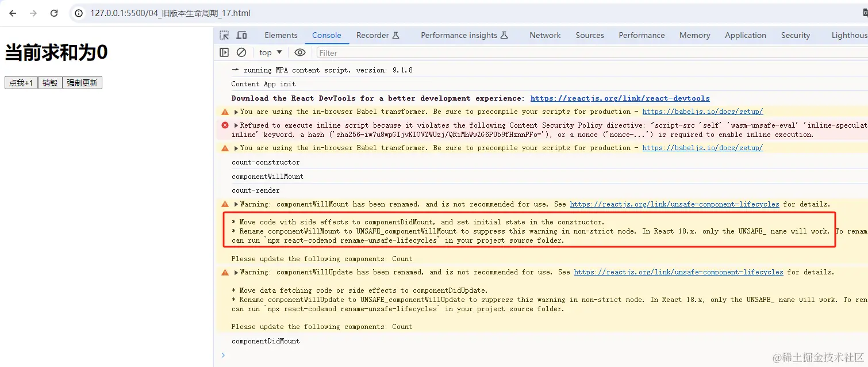Expand the Content Security Policy error

tap(236, 125)
